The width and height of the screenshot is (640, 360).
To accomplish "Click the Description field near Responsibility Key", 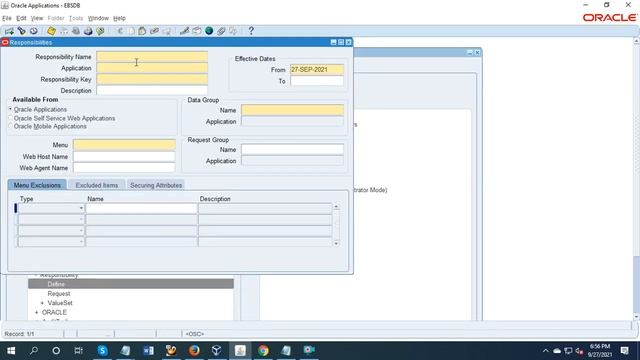I will 152,90.
